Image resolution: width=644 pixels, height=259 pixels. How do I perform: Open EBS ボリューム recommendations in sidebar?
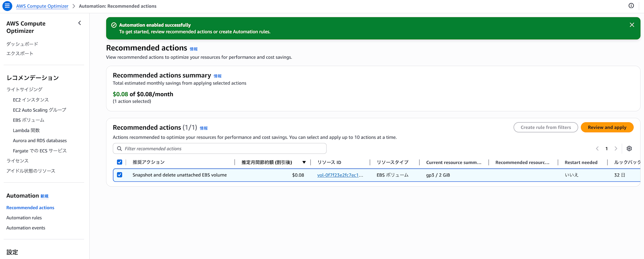tap(29, 120)
